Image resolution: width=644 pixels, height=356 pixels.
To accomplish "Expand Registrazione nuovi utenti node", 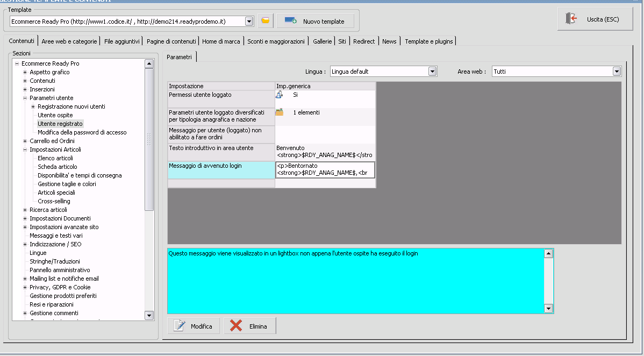I will 33,107.
